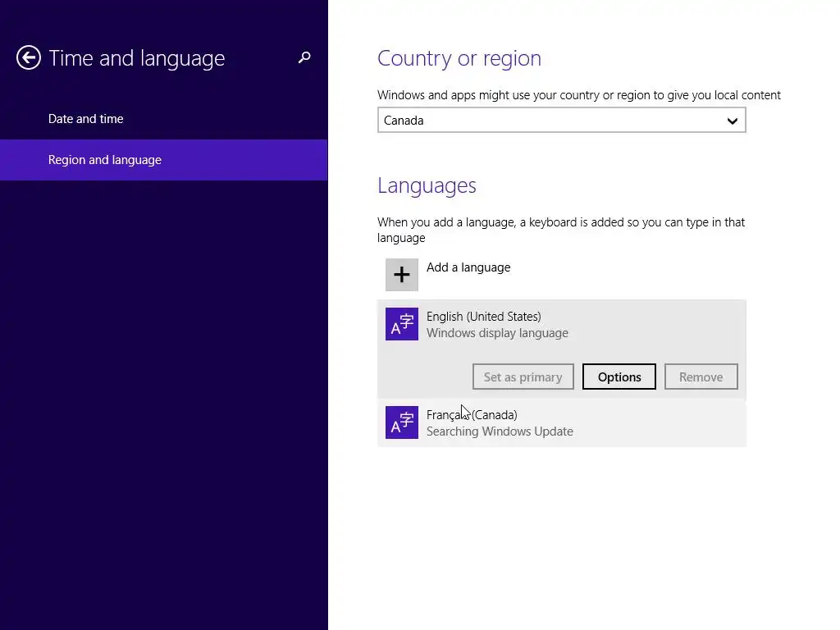Image resolution: width=840 pixels, height=630 pixels.
Task: Select the English (United States) language icon
Action: tap(402, 324)
